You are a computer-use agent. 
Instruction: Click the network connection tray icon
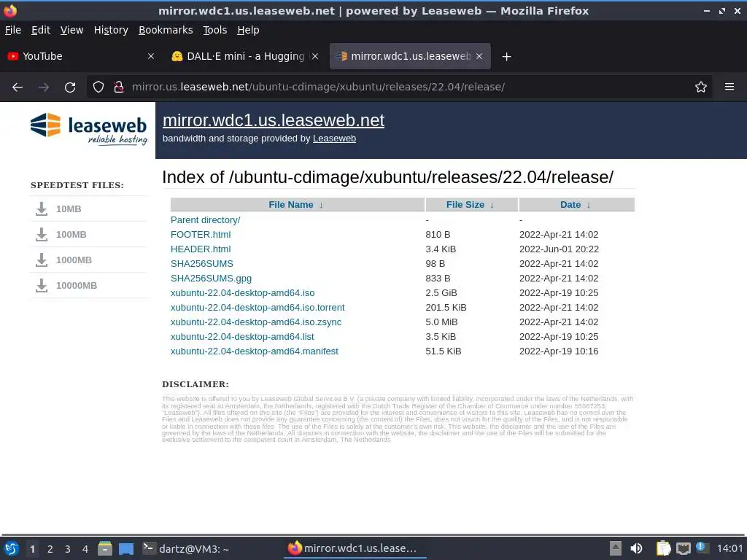[683, 548]
